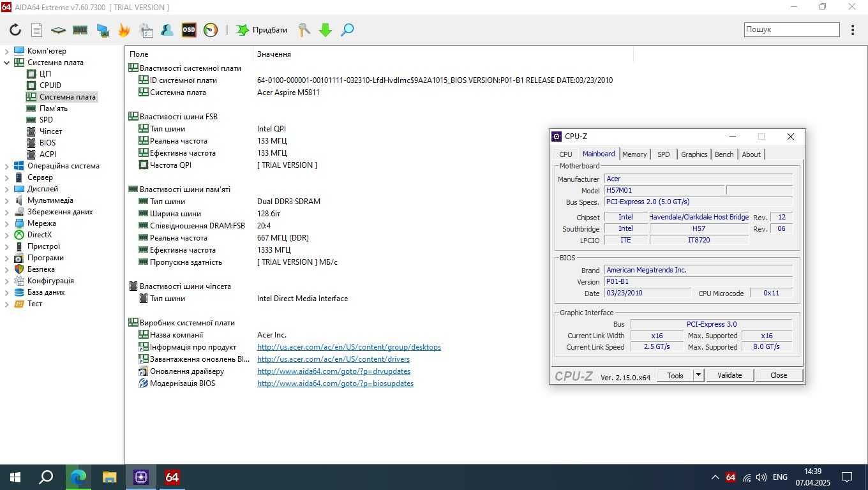Show hidden tray icons chevron
The width and height of the screenshot is (868, 490).
coord(715,477)
